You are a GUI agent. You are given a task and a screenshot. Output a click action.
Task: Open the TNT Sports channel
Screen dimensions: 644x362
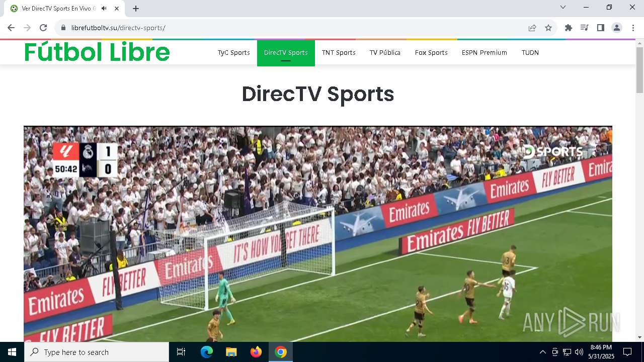click(339, 52)
